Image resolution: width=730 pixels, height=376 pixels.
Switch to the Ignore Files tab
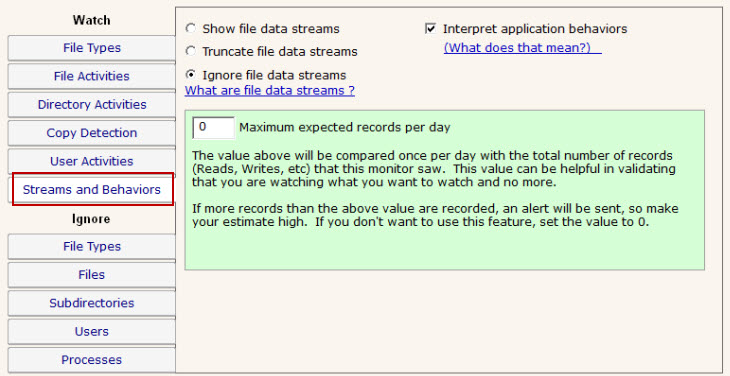[x=92, y=275]
